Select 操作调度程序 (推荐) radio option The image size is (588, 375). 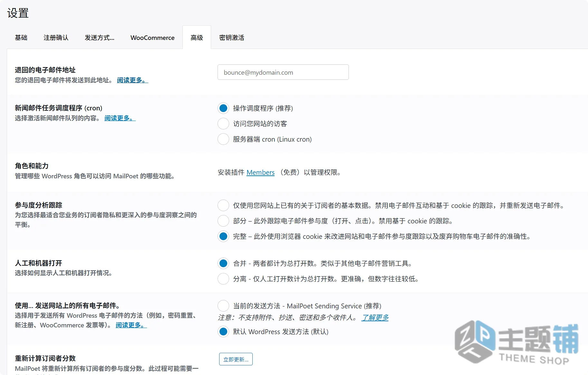point(223,108)
